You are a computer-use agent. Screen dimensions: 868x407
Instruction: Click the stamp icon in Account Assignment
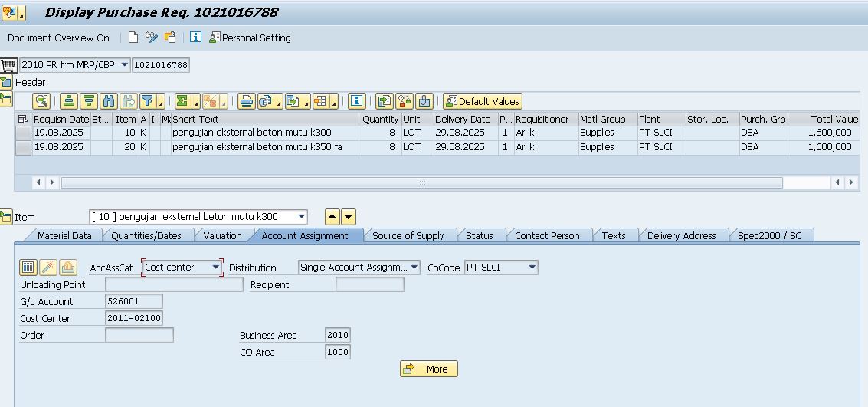pos(68,268)
